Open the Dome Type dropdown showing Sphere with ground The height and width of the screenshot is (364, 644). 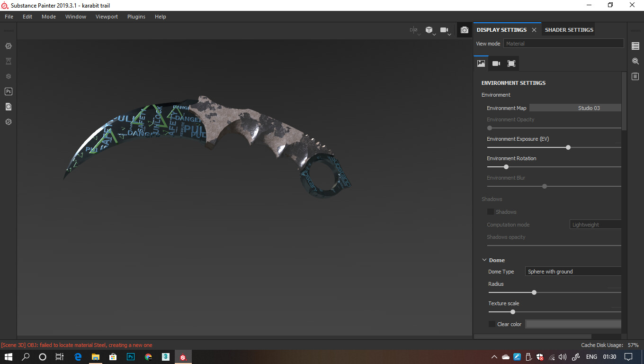(573, 271)
